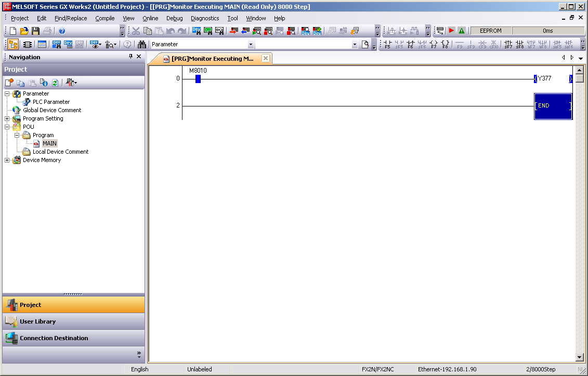Toggle the M8010 contact in the ladder
588x376 pixels.
coord(198,79)
